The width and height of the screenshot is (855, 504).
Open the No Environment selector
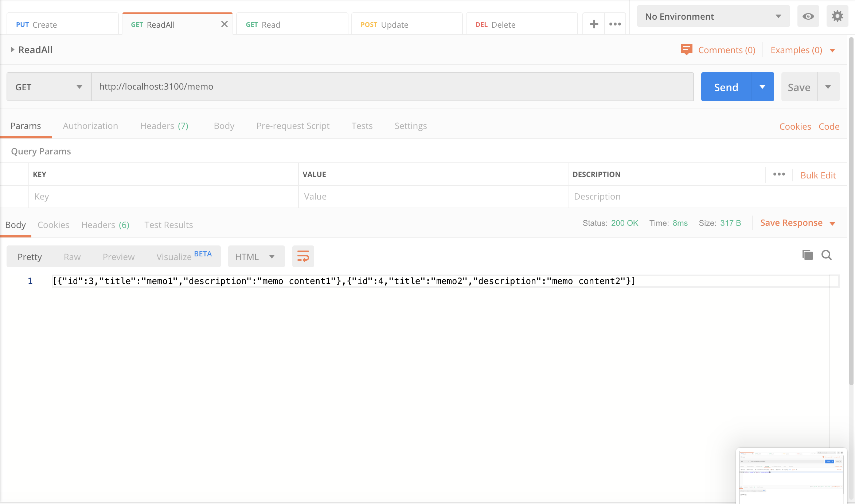[713, 16]
